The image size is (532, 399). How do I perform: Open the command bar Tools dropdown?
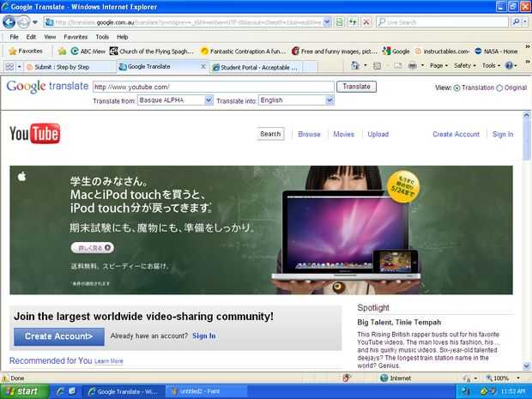[491, 65]
